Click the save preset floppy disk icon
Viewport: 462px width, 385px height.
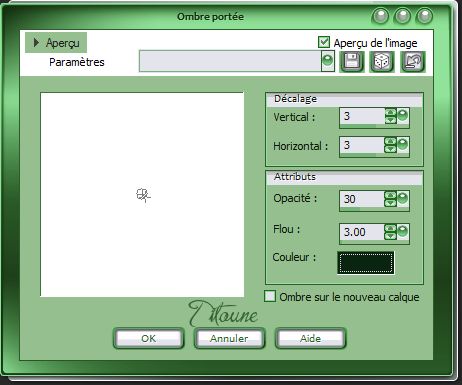(352, 62)
